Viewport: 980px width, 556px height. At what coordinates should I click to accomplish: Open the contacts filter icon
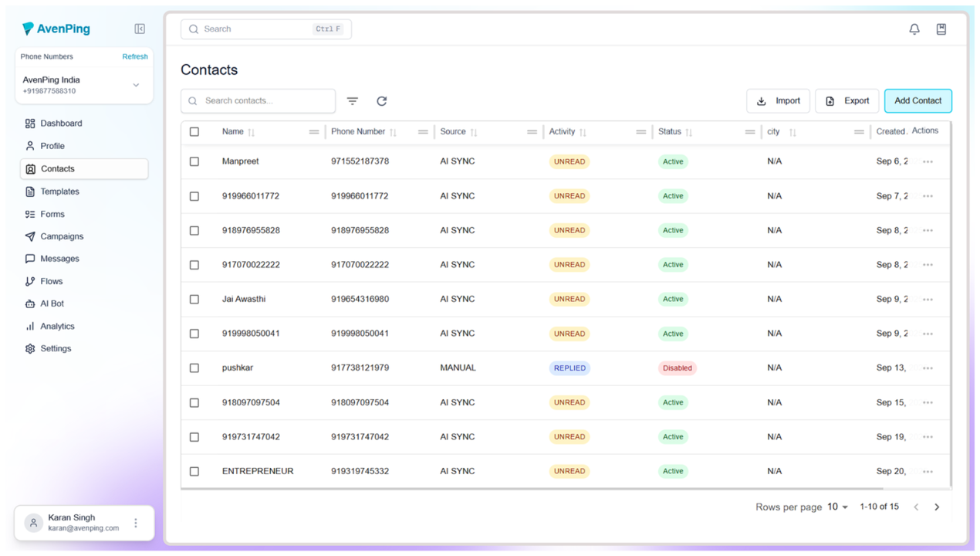click(353, 101)
